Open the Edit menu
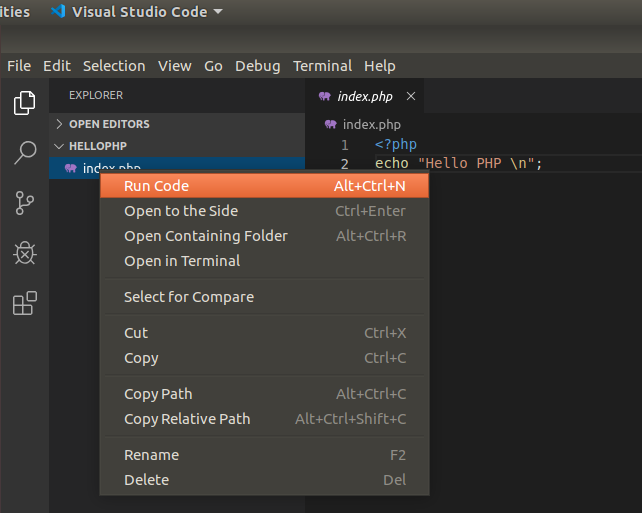 click(57, 66)
